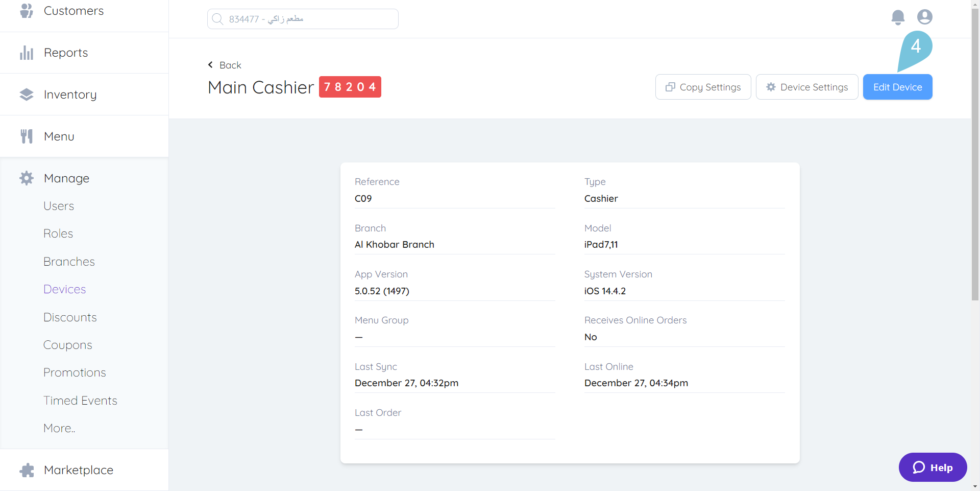
Task: Open Device Settings dropdown button
Action: [807, 87]
